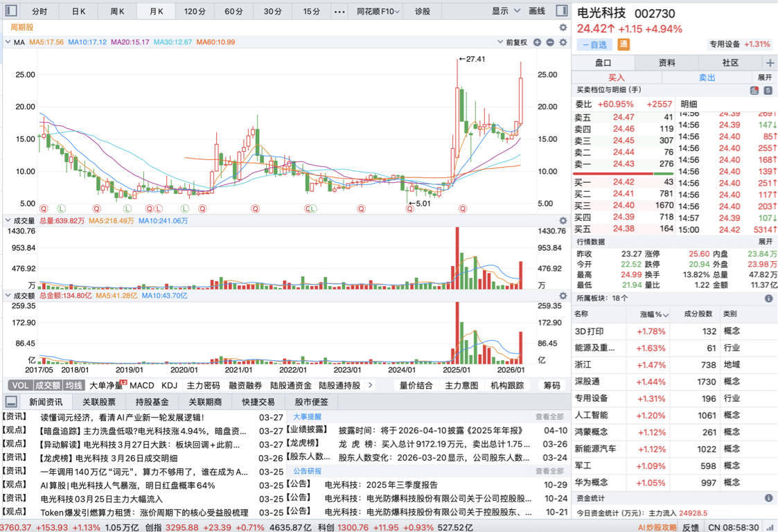
Task: Open 显示 display dropdown
Action: pyautogui.click(x=506, y=11)
